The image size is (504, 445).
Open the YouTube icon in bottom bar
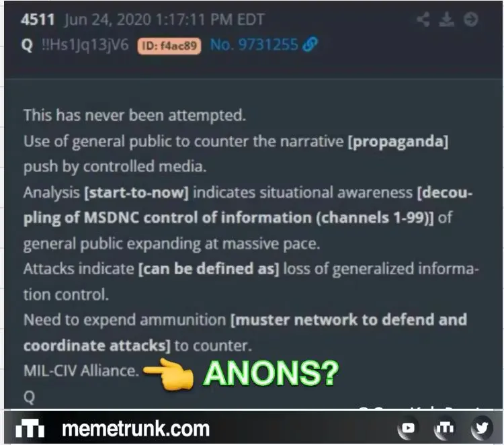408,428
